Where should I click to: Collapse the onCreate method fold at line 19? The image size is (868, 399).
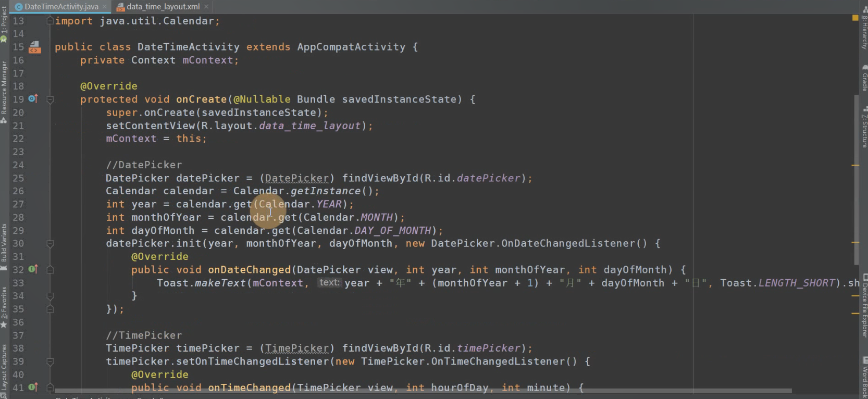click(51, 99)
